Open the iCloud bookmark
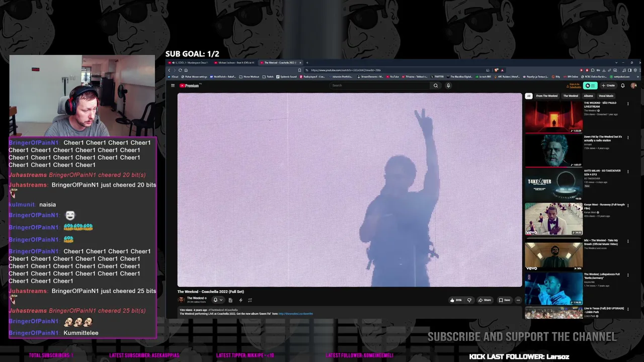644x362 pixels. (174, 77)
